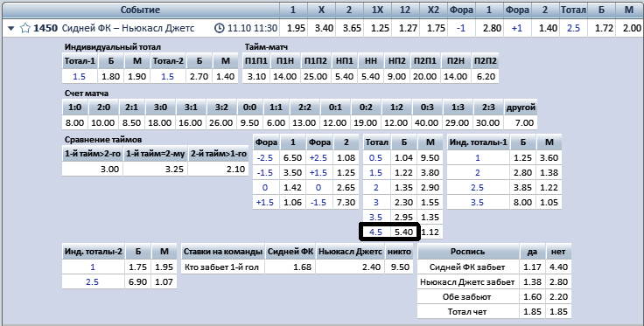The width and height of the screenshot is (644, 326).
Task: Choose Сидней ФК забьет да 1.17
Action: 532,267
